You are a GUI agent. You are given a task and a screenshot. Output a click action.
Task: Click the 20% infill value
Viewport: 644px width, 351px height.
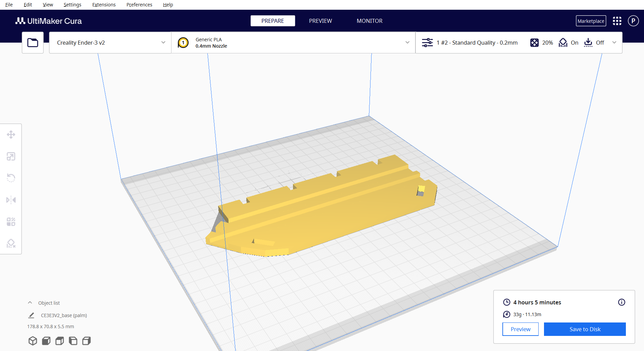547,43
